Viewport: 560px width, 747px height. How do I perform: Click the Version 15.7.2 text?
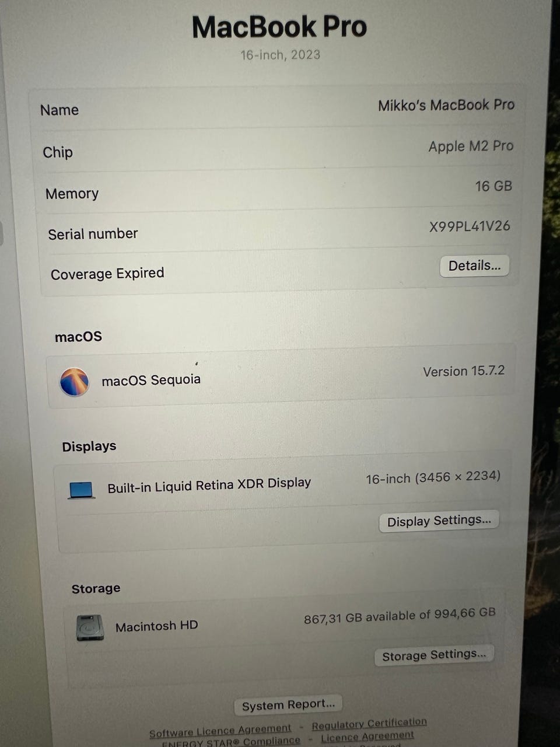coord(464,371)
